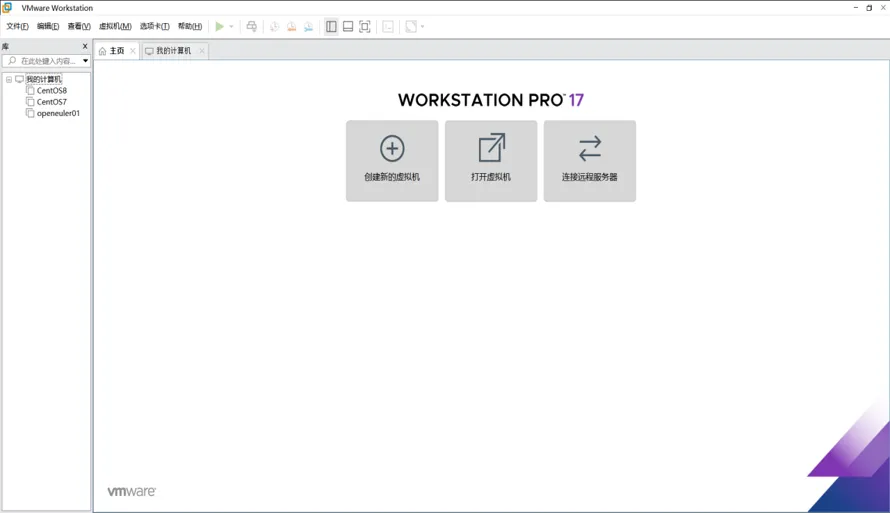Click the 创建新的虚拟机 button
The image size is (890, 514).
click(x=392, y=161)
